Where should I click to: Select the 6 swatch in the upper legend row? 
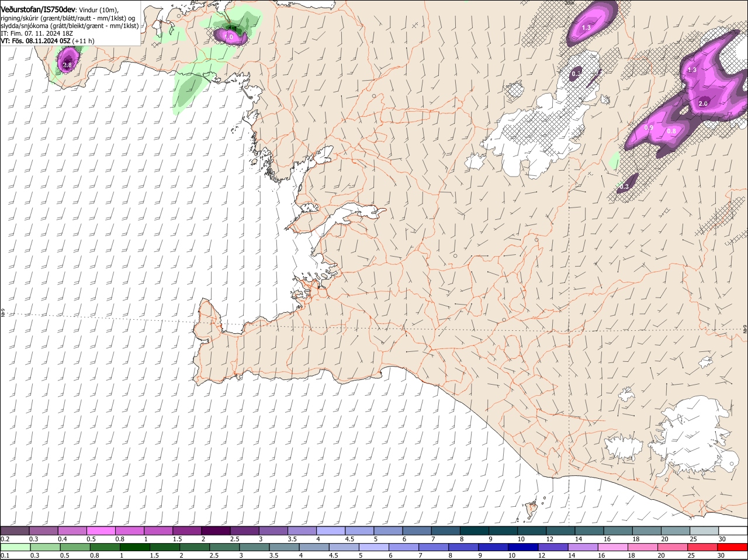418,530
